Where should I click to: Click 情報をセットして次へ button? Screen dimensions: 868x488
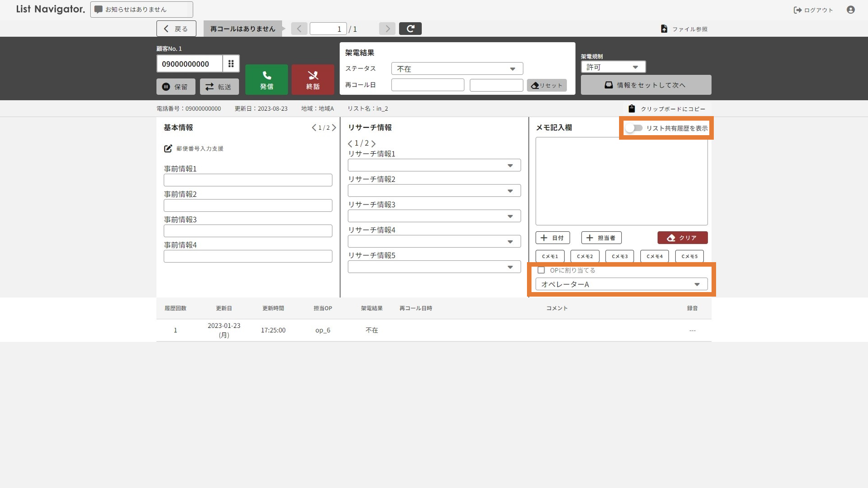click(x=645, y=85)
